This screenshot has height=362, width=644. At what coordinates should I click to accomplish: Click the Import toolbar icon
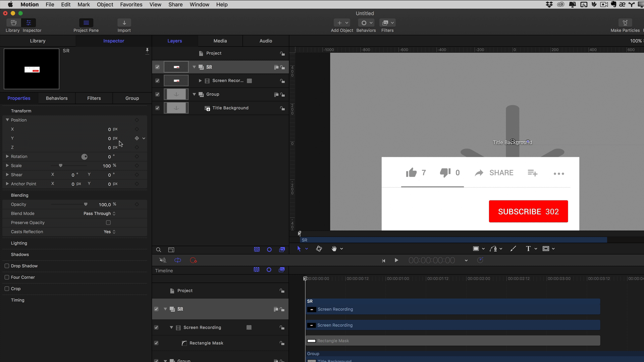point(124,23)
